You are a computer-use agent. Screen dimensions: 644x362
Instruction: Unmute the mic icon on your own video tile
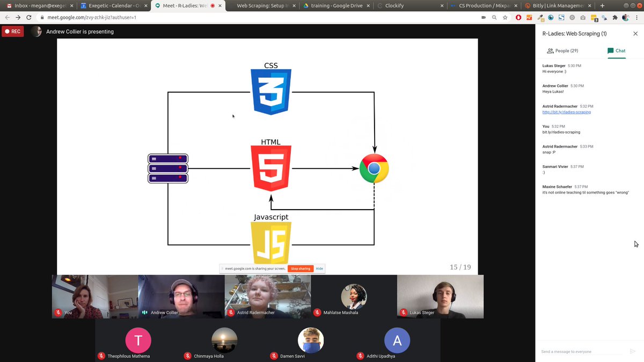pyautogui.click(x=57, y=312)
